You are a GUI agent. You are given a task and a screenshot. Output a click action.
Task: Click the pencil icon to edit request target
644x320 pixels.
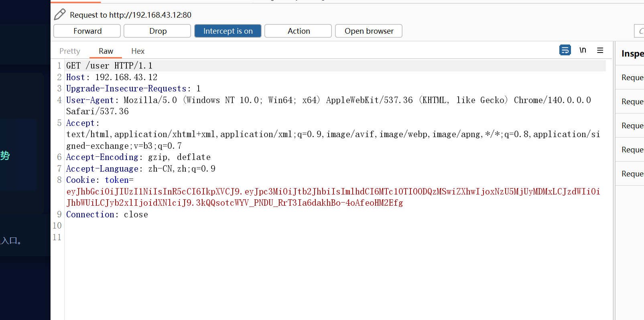click(x=60, y=14)
